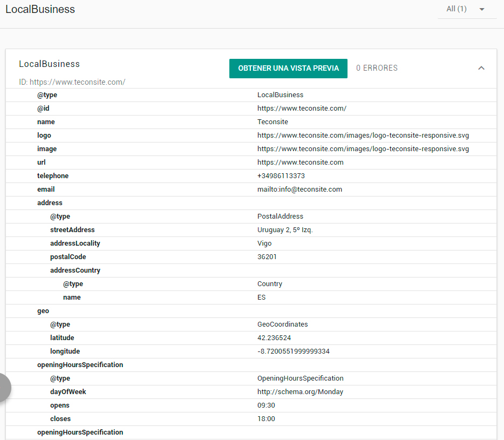Click the longitude property label
Image resolution: width=504 pixels, height=440 pixels.
(65, 351)
